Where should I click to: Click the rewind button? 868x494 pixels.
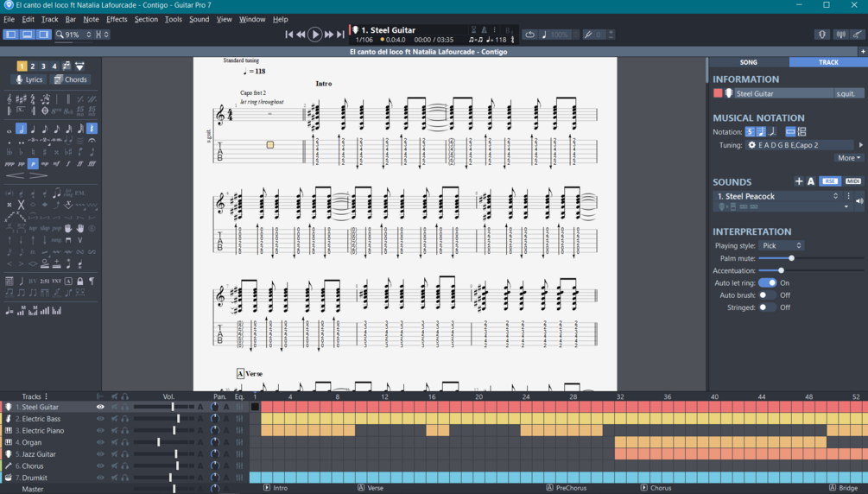click(x=301, y=35)
